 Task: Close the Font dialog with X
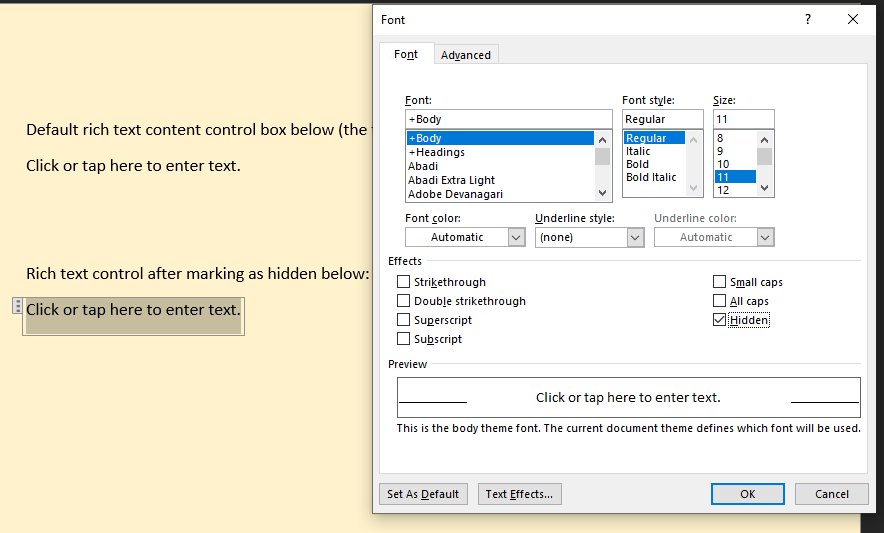click(853, 20)
